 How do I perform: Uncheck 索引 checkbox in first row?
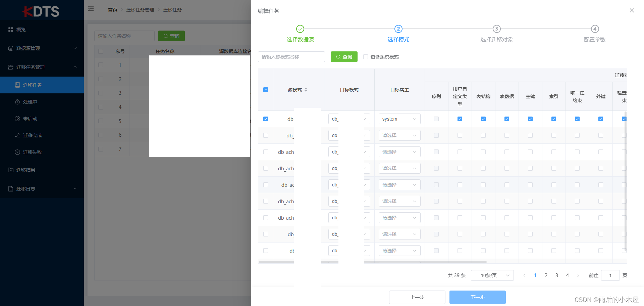[554, 119]
